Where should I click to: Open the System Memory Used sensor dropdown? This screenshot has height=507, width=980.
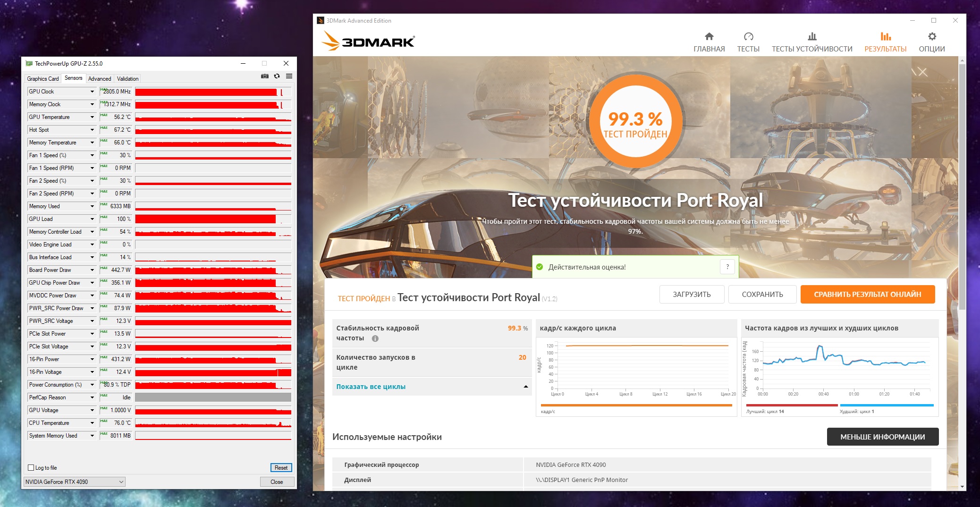tap(92, 436)
